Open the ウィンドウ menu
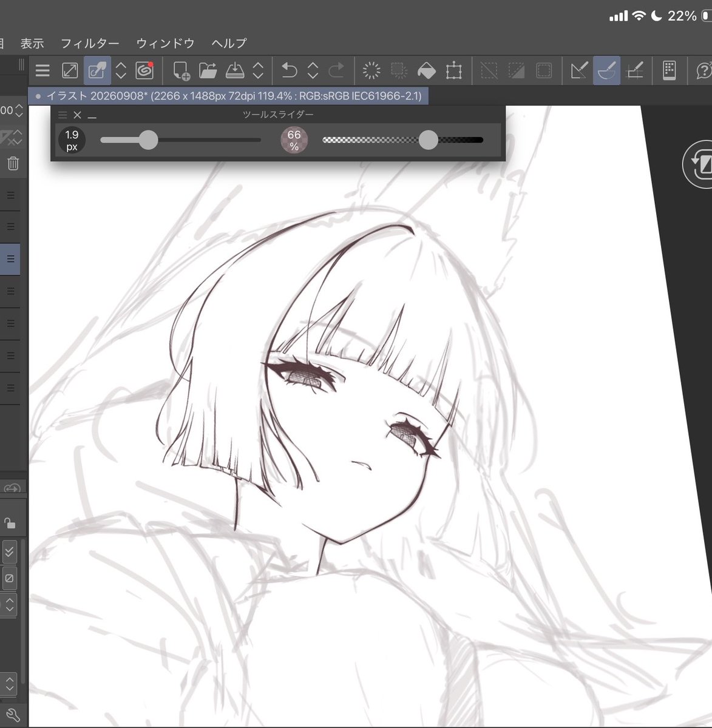Viewport: 712px width, 728px height. pos(165,43)
